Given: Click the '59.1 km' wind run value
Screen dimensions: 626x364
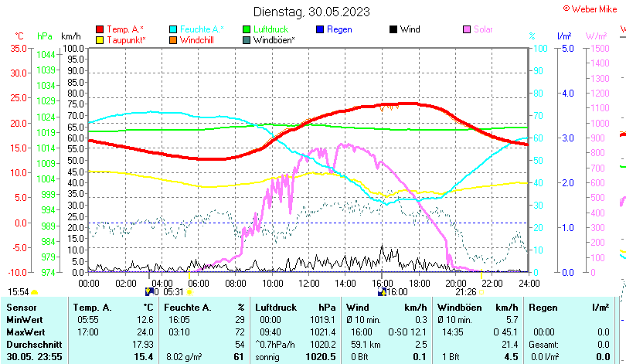Looking at the screenshot, I should pyautogui.click(x=366, y=345).
